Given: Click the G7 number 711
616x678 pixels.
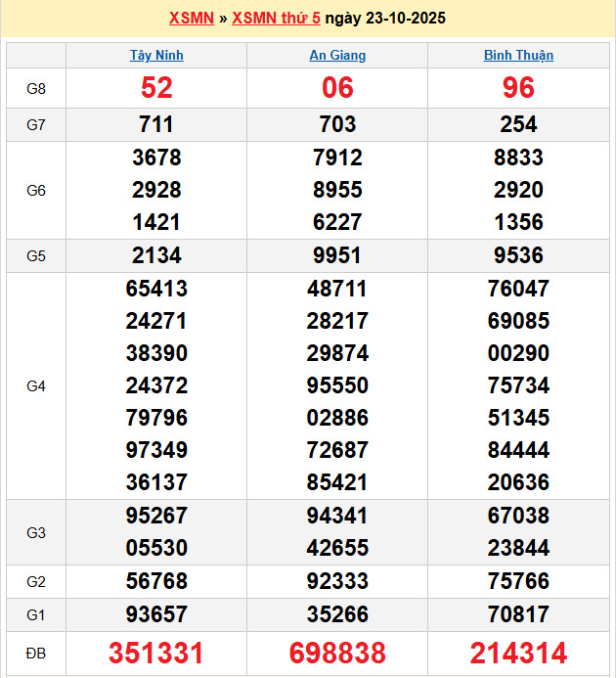Looking at the screenshot, I should [156, 124].
